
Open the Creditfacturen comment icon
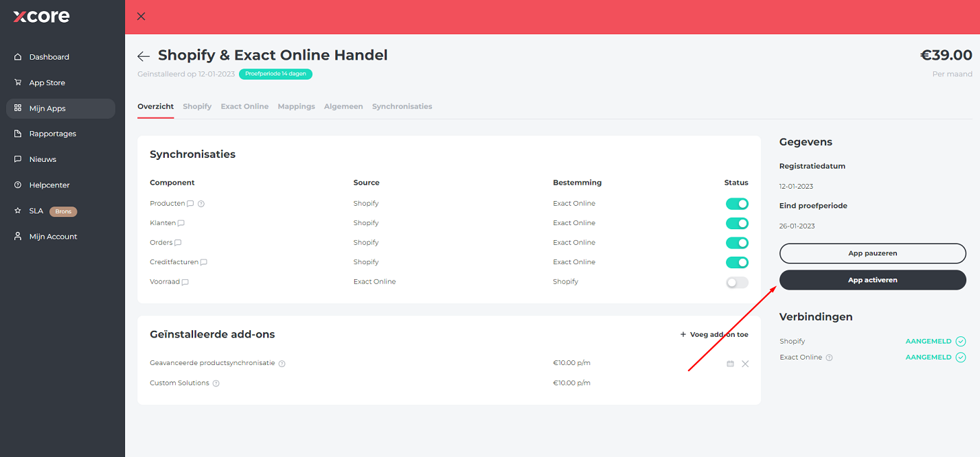coord(203,263)
